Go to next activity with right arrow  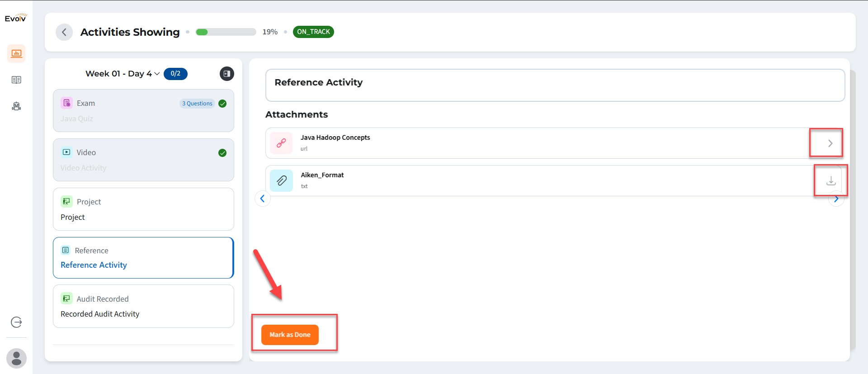(836, 199)
